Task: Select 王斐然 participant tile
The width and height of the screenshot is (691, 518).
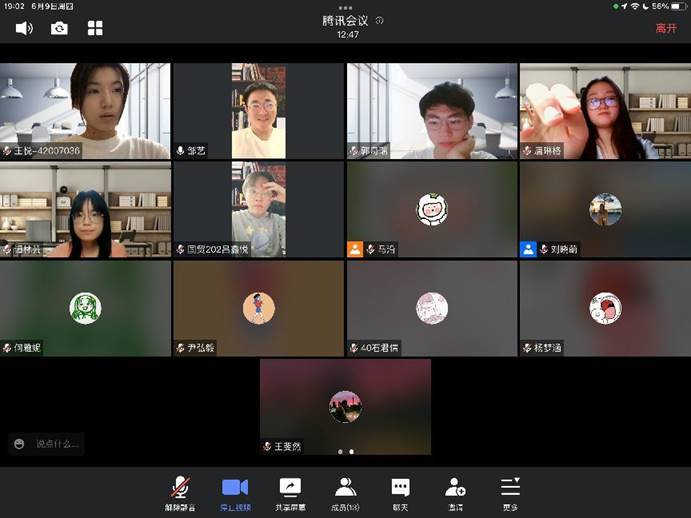Action: (345, 406)
